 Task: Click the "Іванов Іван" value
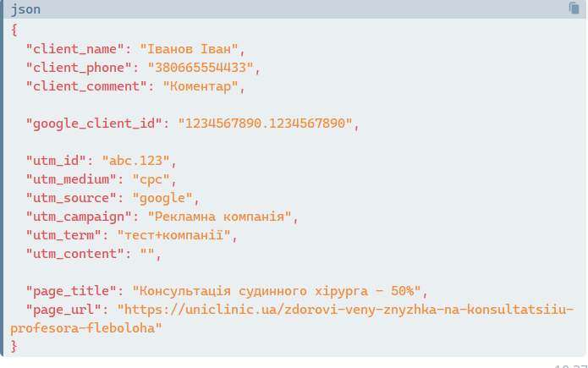(191, 49)
